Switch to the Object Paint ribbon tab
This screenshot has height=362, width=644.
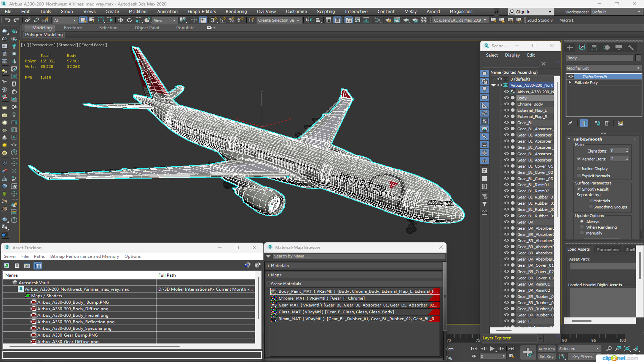pos(147,28)
